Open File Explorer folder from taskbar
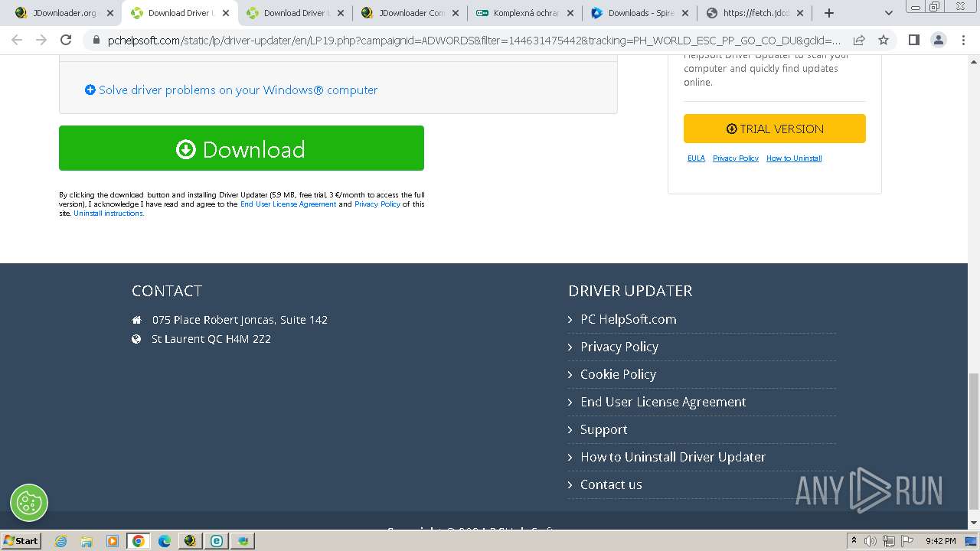The height and width of the screenshot is (551, 980). pos(87,541)
